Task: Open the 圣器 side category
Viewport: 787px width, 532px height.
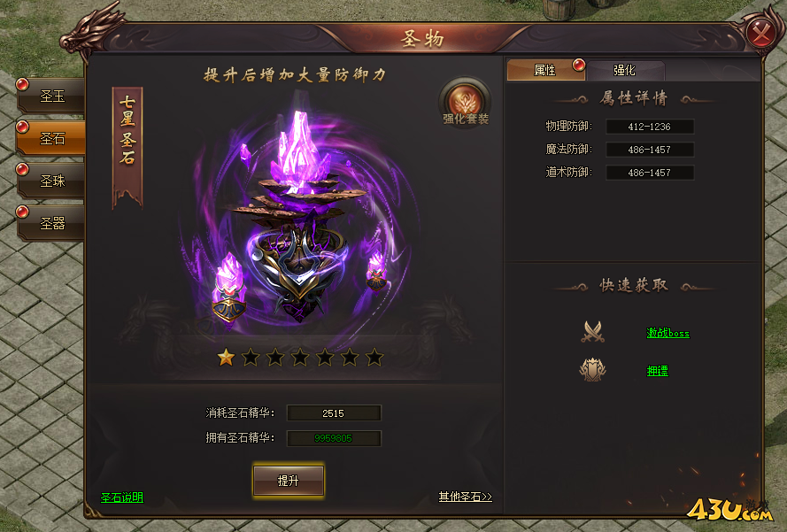Action: point(51,223)
